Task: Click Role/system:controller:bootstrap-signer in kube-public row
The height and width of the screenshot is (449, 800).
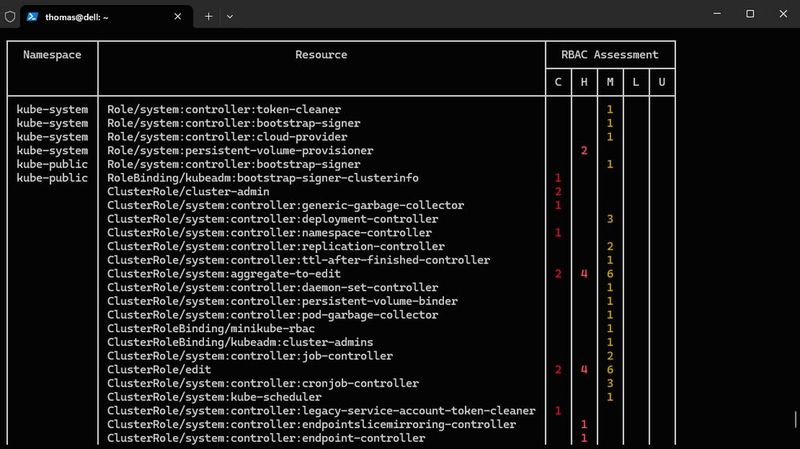Action: click(234, 164)
